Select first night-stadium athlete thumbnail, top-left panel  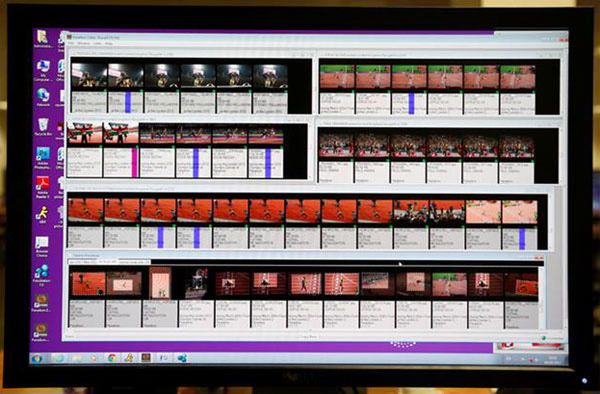[89, 76]
